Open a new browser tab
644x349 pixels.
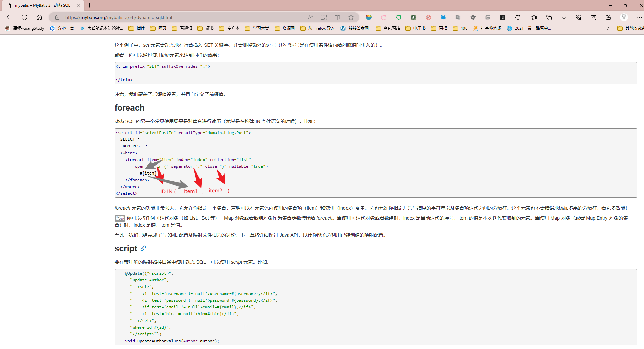point(90,5)
